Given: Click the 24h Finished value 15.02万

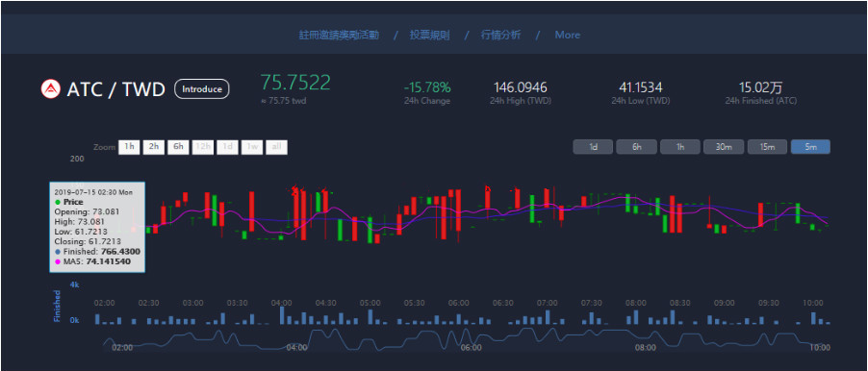Looking at the screenshot, I should (760, 87).
